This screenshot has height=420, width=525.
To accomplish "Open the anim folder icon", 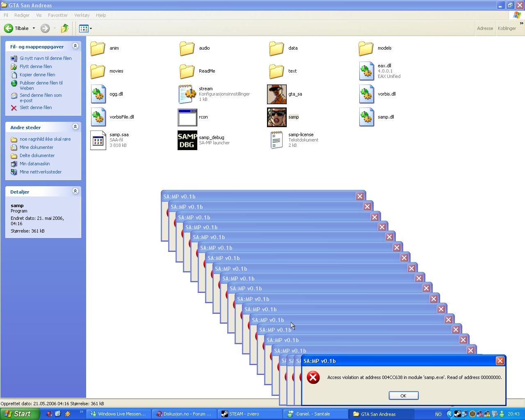I will click(x=98, y=48).
